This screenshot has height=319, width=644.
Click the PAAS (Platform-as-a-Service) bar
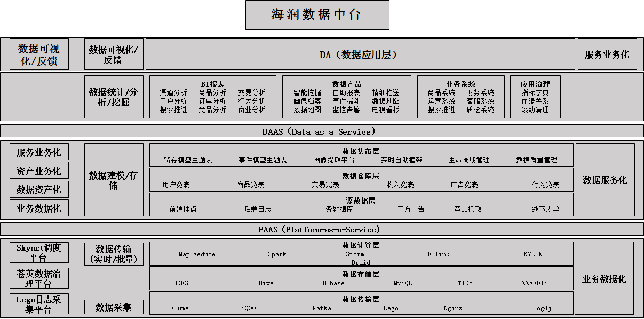(x=322, y=229)
